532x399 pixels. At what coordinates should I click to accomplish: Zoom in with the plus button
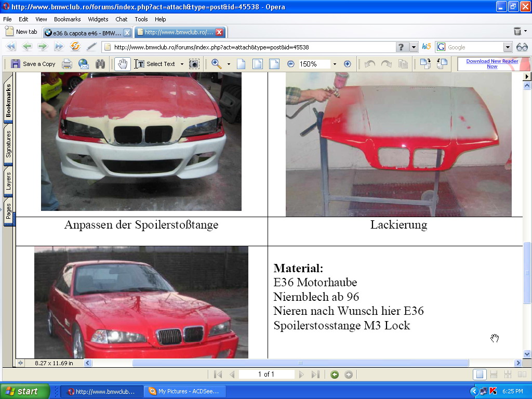(348, 64)
